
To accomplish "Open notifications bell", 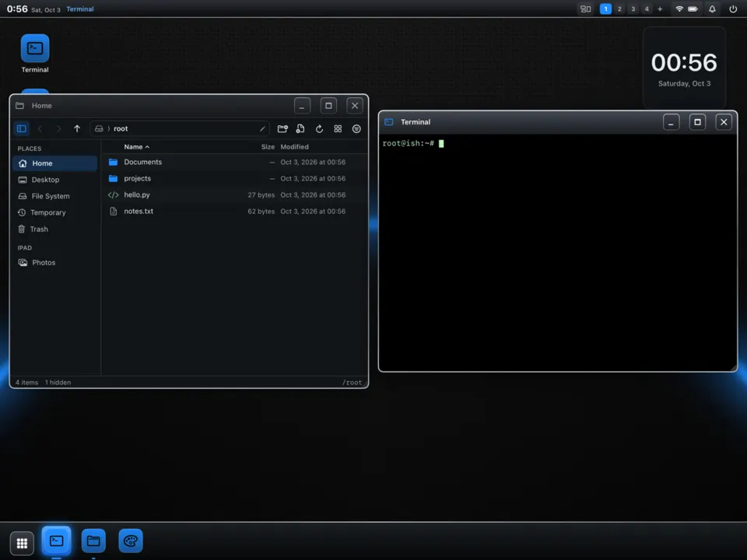I will click(x=712, y=9).
